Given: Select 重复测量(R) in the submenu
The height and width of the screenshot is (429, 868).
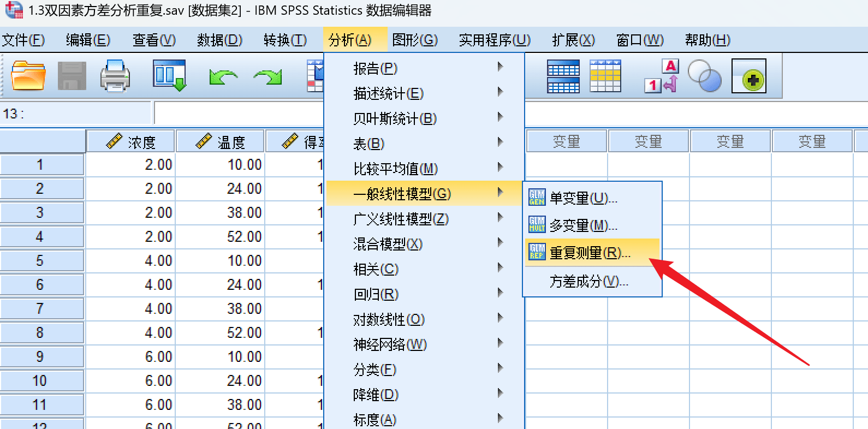Looking at the screenshot, I should click(x=590, y=253).
